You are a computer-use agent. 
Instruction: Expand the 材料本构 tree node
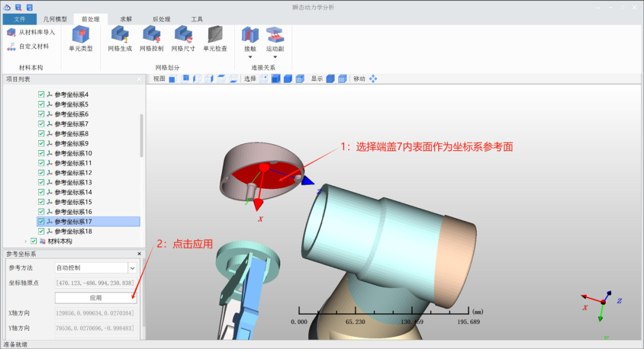pos(26,241)
